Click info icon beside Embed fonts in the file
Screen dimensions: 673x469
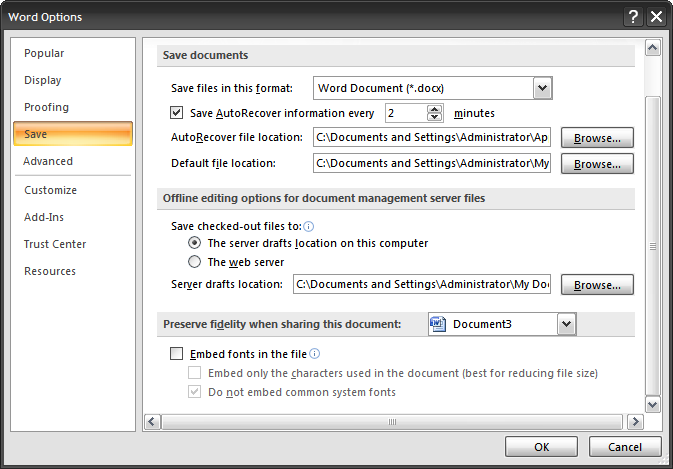[315, 354]
